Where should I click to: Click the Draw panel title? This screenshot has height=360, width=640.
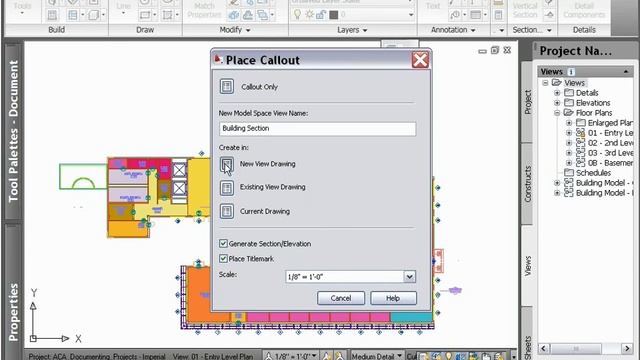[x=145, y=30]
